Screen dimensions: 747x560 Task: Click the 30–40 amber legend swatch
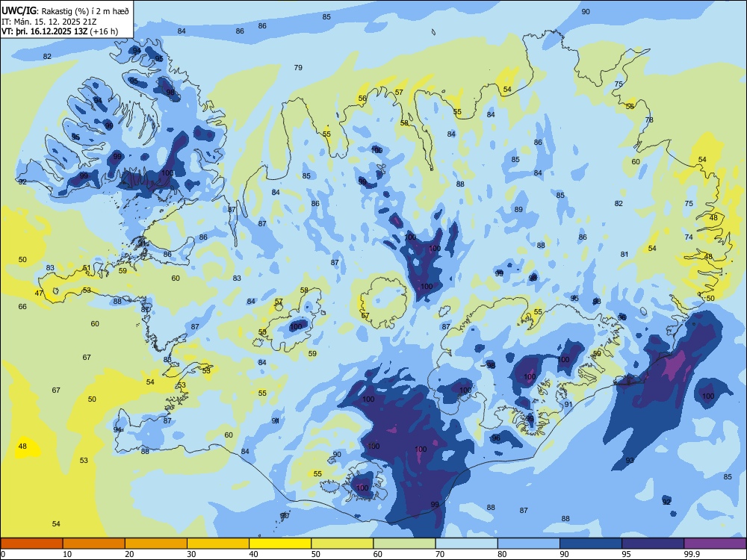(218, 544)
